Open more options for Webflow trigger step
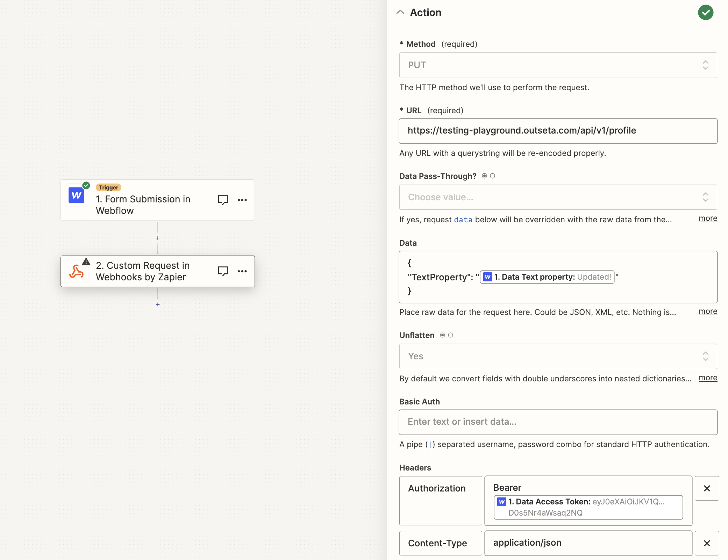The width and height of the screenshot is (728, 560). (x=242, y=200)
